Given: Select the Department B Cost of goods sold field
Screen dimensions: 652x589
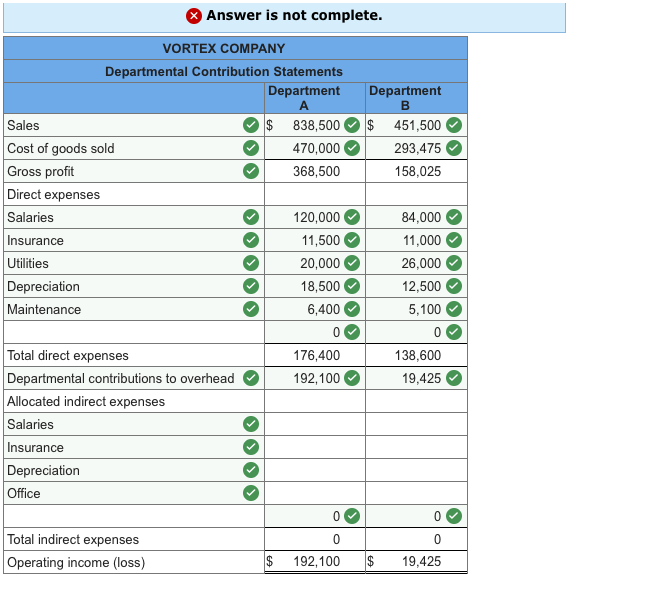Looking at the screenshot, I should [x=416, y=148].
